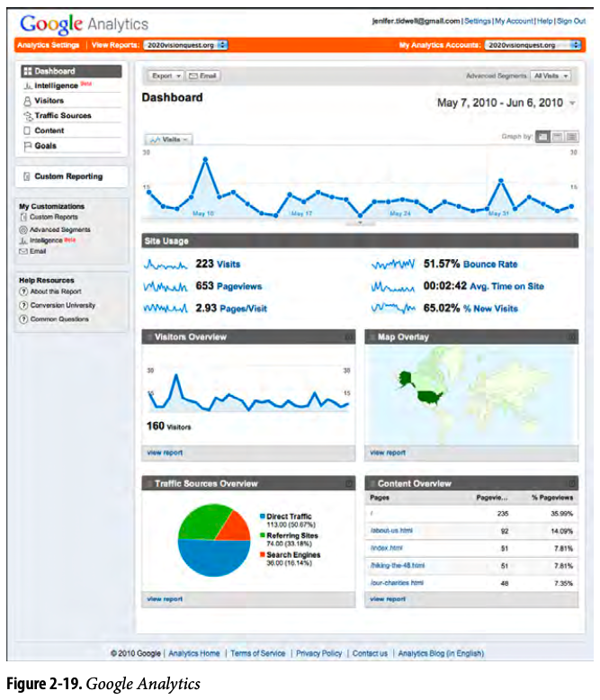Click the Content page icon
Viewport: 600px width, 700px height.
27,130
